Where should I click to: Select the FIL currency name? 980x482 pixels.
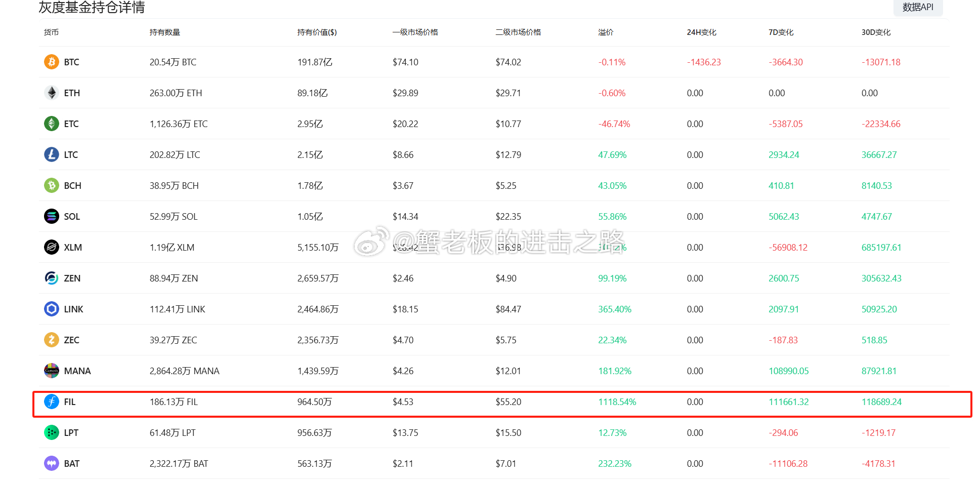pos(70,401)
